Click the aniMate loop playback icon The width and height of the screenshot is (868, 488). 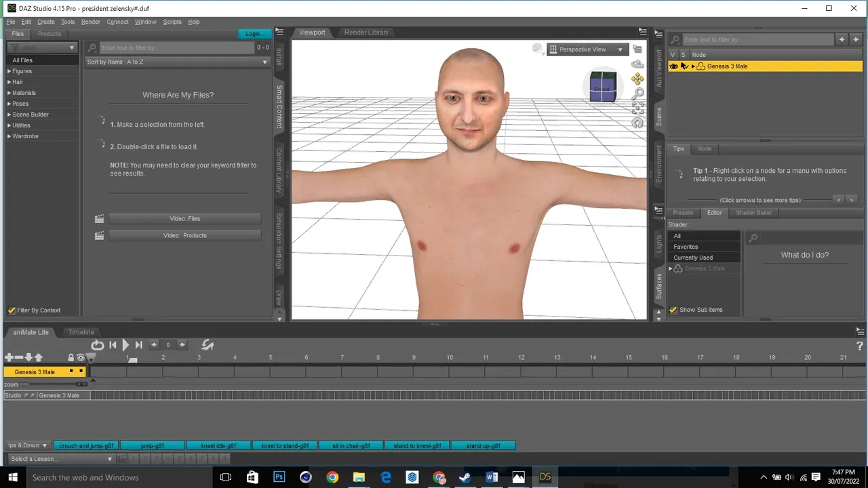click(98, 345)
